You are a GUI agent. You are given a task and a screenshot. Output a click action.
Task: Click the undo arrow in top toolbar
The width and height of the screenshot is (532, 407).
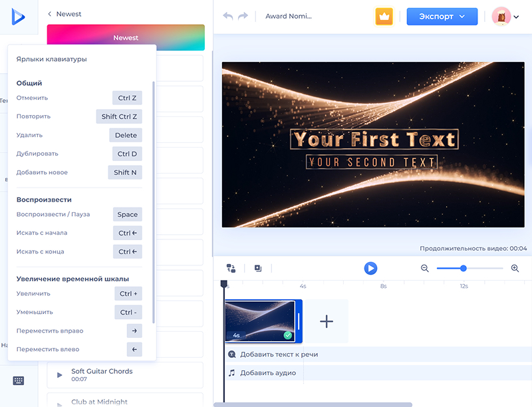tap(228, 16)
